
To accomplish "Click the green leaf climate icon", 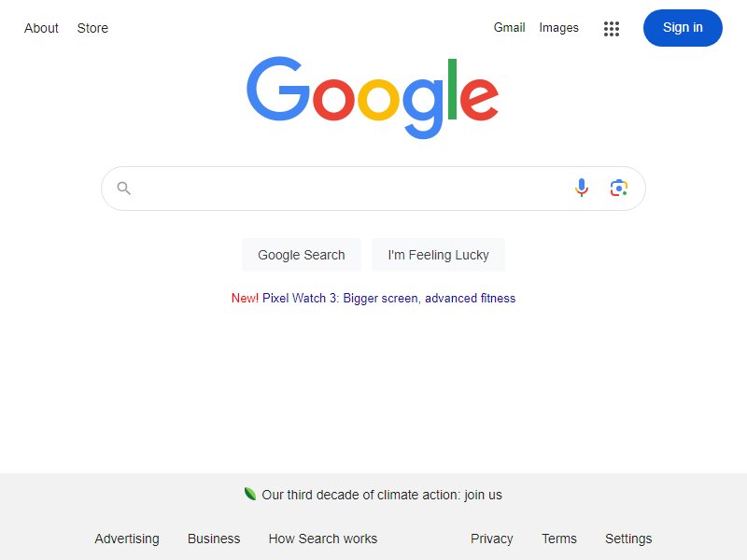I will pos(250,494).
